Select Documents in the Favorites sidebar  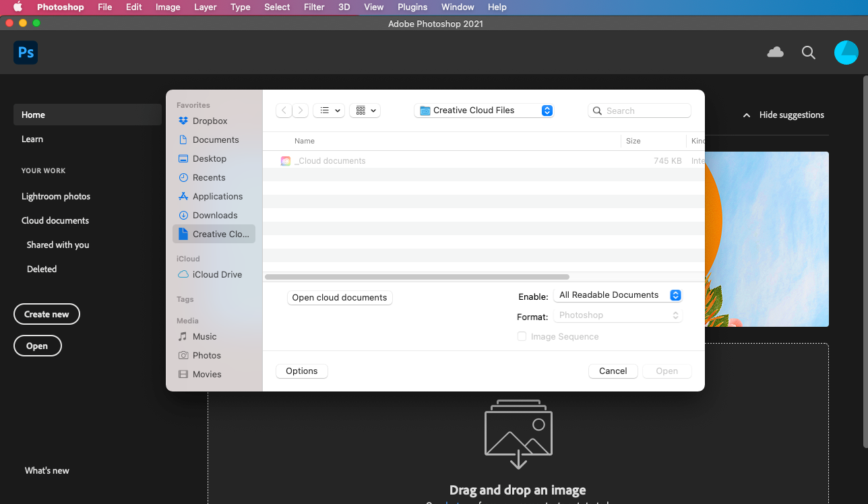pos(214,140)
